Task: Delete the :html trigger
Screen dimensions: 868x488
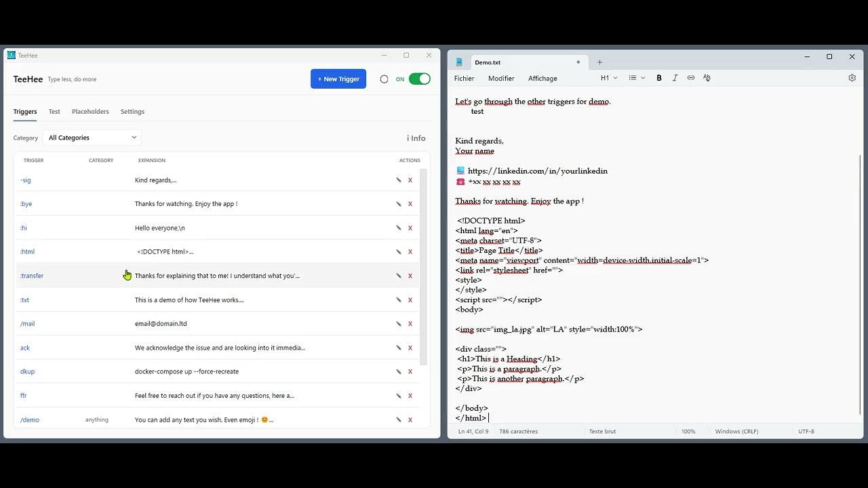Action: click(410, 251)
